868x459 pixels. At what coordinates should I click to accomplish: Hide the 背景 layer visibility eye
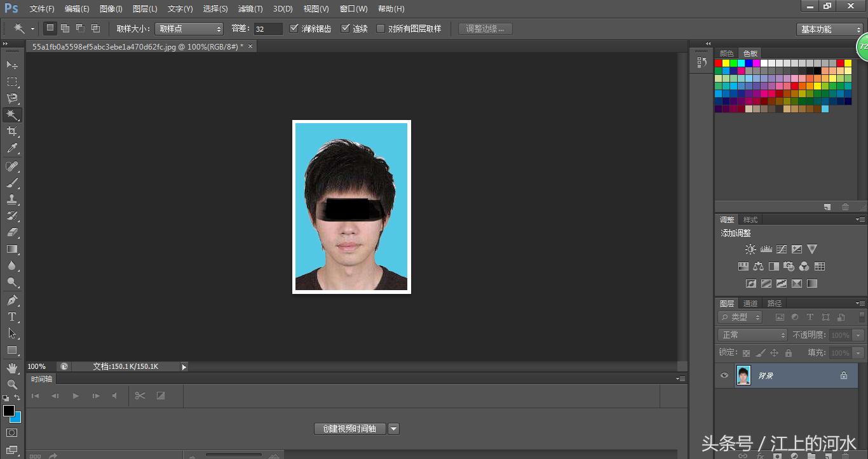coord(724,375)
